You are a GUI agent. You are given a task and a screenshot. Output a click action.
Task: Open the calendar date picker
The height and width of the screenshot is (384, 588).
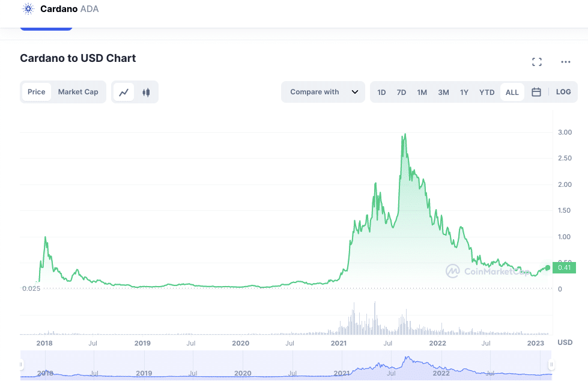click(536, 92)
